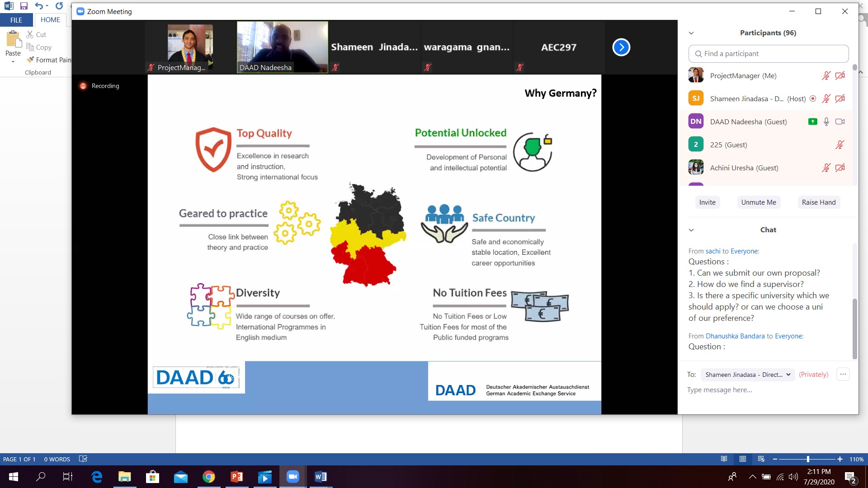868x488 pixels.
Task: Save the Word document from the quick access toolbar
Action: (24, 6)
